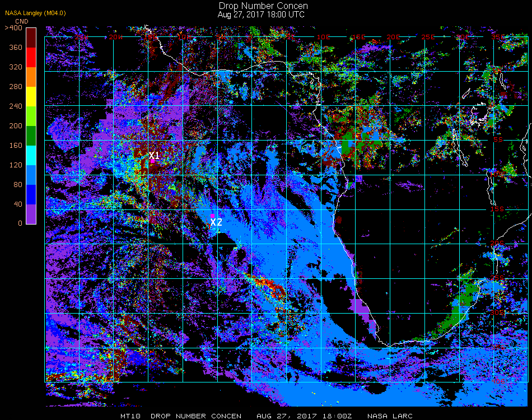Click the '40' colorbar value

click(x=18, y=204)
